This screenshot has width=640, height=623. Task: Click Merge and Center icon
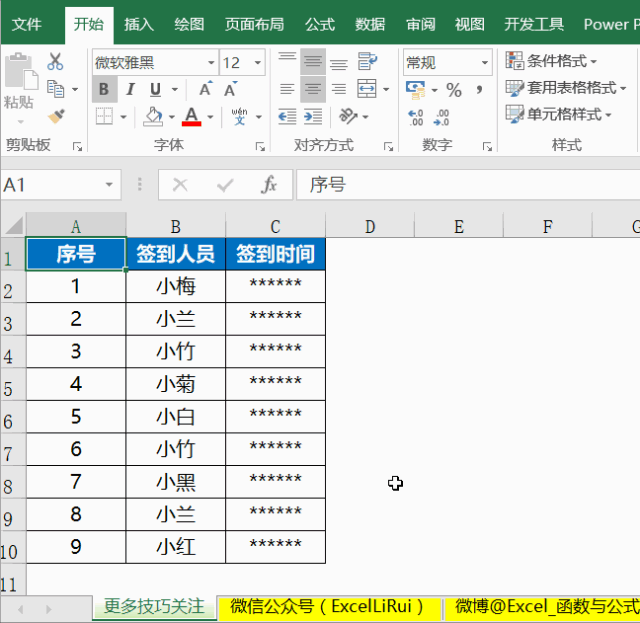coord(367,89)
